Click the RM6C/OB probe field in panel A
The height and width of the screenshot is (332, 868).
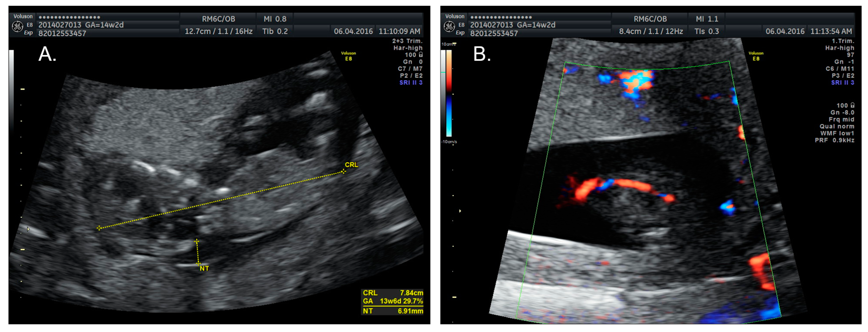coord(218,19)
